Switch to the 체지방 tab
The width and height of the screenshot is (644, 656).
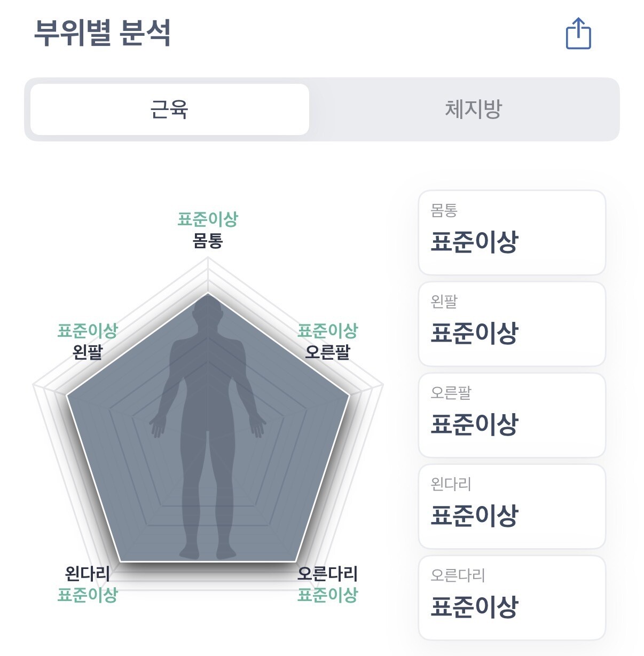[x=474, y=109]
